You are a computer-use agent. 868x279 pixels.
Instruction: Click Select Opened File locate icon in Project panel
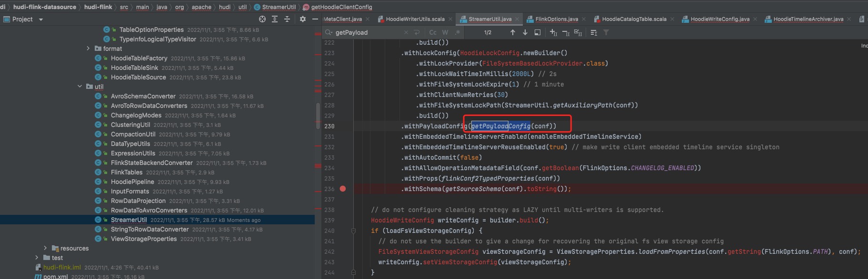click(x=262, y=19)
